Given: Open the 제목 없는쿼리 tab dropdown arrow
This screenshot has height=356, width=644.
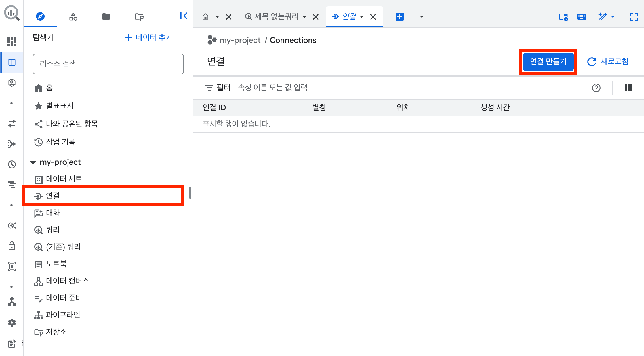Looking at the screenshot, I should [x=305, y=17].
